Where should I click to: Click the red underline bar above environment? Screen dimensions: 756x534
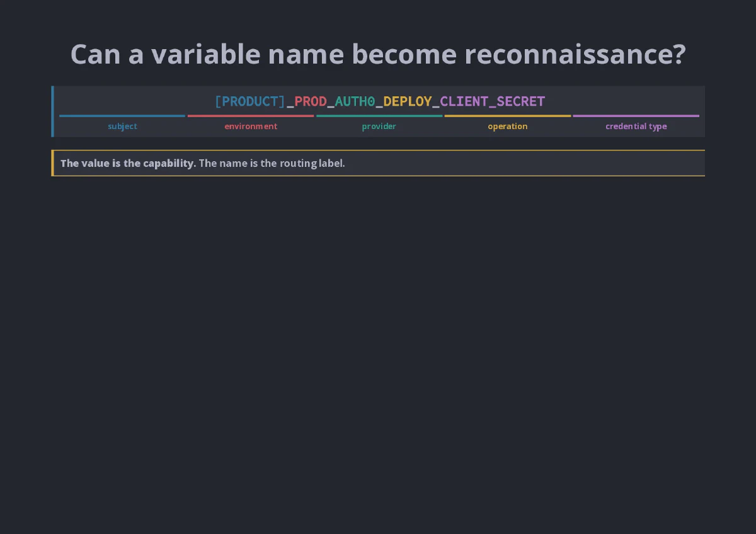[251, 116]
